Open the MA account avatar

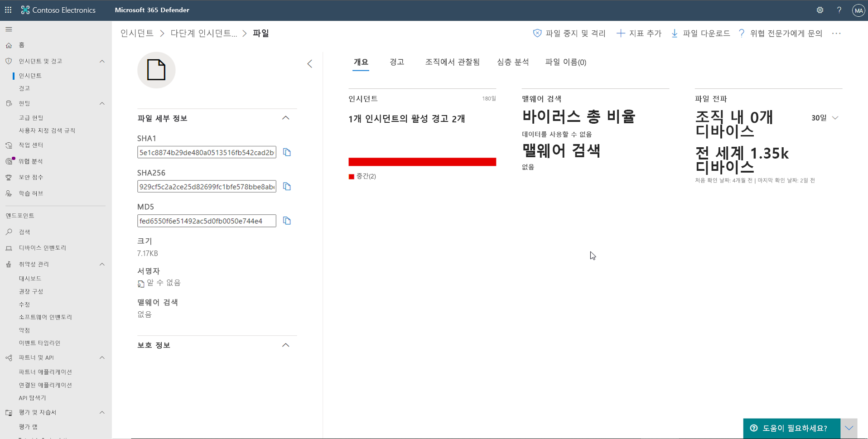tap(858, 10)
